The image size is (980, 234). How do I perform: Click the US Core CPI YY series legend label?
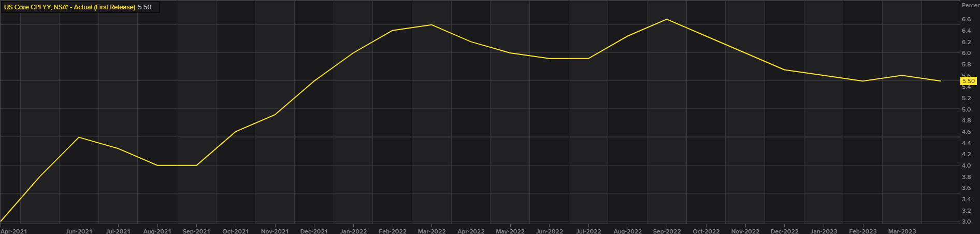coord(69,7)
